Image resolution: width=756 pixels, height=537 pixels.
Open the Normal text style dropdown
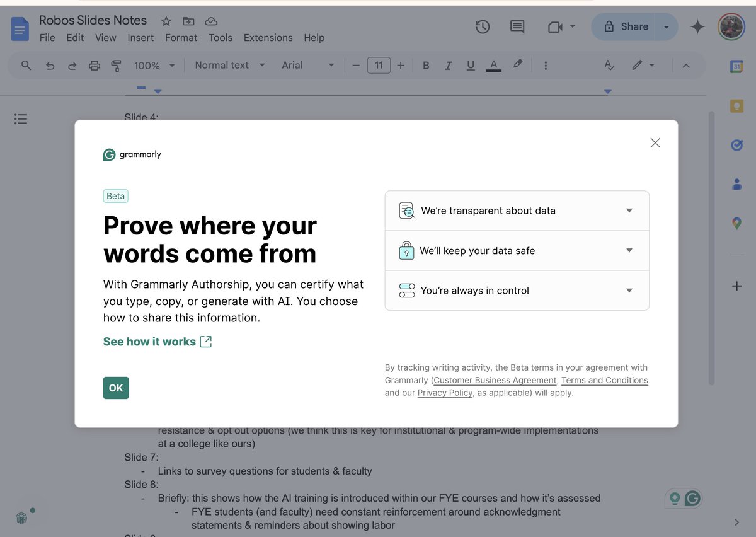pyautogui.click(x=230, y=65)
